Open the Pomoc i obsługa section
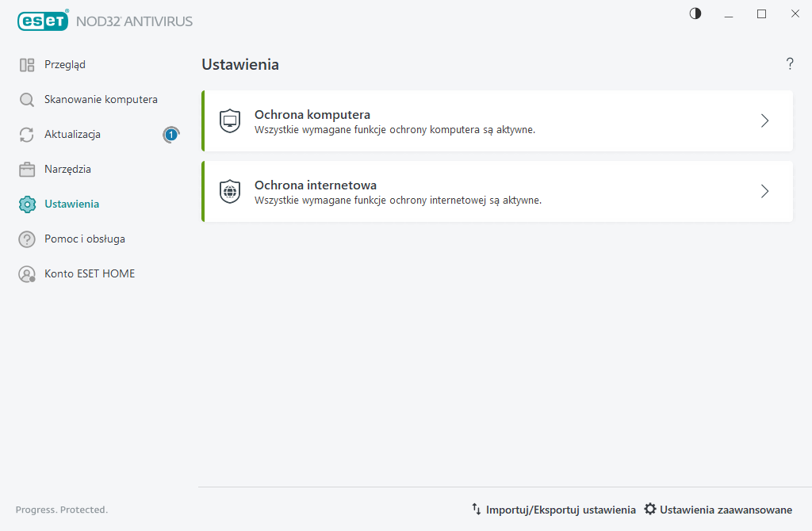Screen dimensions: 812x531 (x=84, y=239)
